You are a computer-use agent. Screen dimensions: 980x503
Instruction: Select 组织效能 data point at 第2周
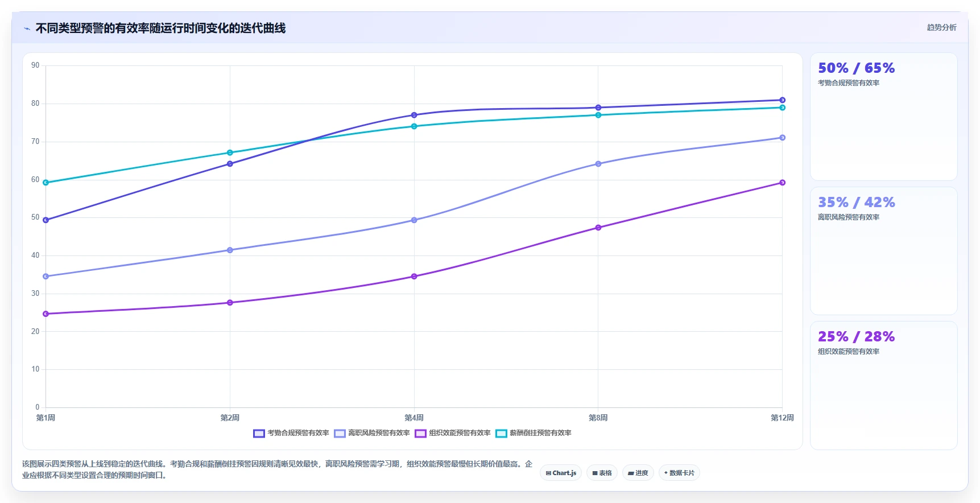(230, 303)
